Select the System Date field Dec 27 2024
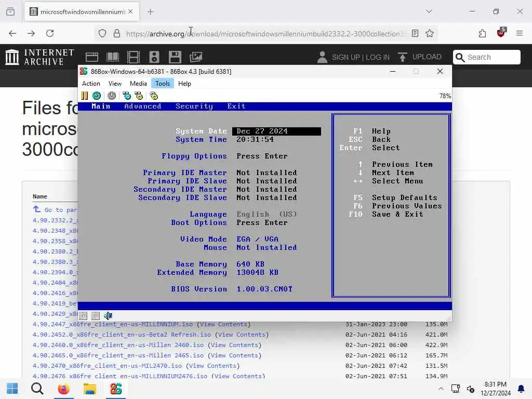The image size is (532, 399). (x=276, y=131)
